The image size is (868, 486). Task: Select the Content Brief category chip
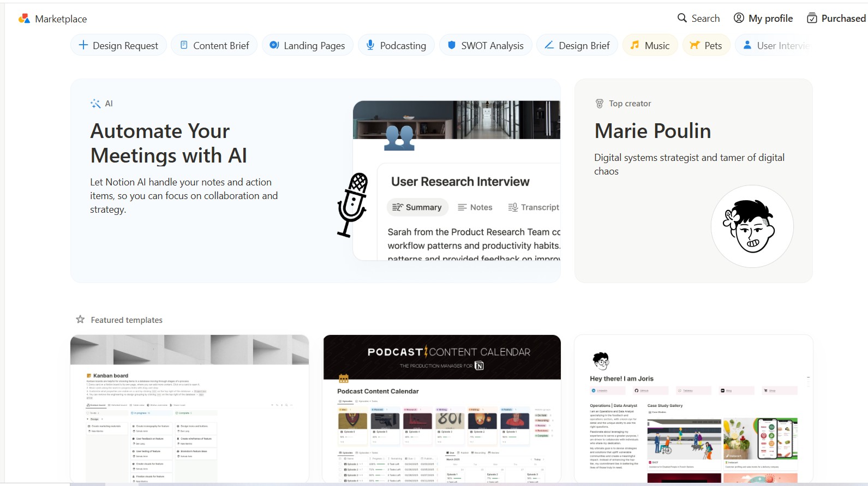pos(214,45)
